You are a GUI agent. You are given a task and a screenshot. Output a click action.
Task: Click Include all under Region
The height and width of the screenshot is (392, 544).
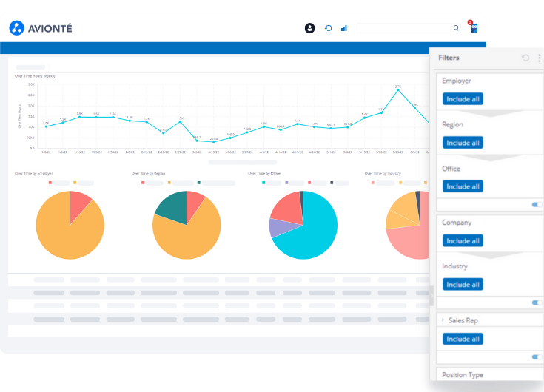coord(463,143)
